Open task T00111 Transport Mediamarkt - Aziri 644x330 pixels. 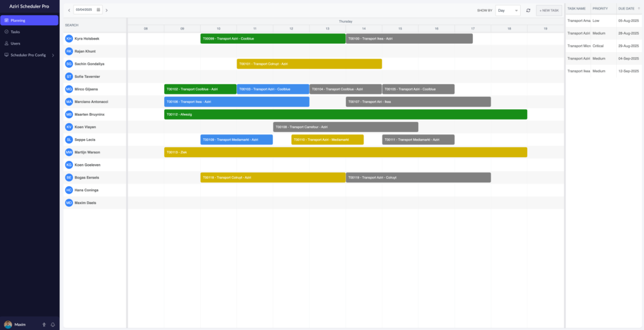pos(418,140)
